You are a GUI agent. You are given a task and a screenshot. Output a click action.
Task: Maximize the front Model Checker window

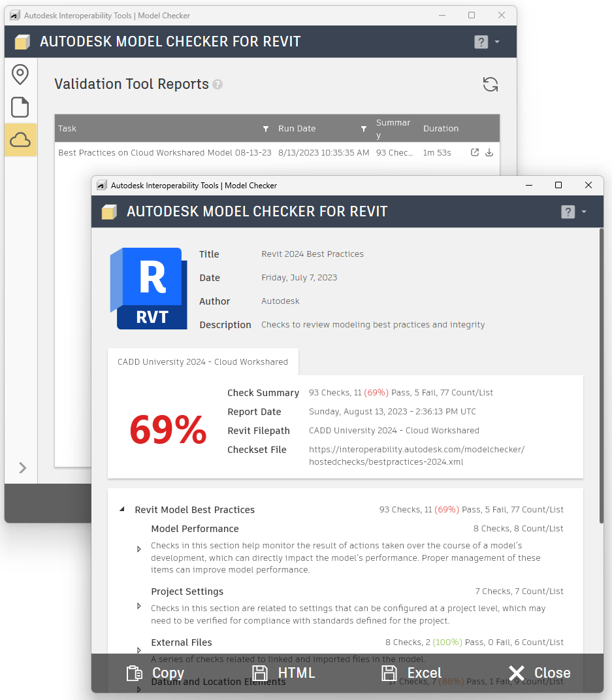pyautogui.click(x=558, y=185)
